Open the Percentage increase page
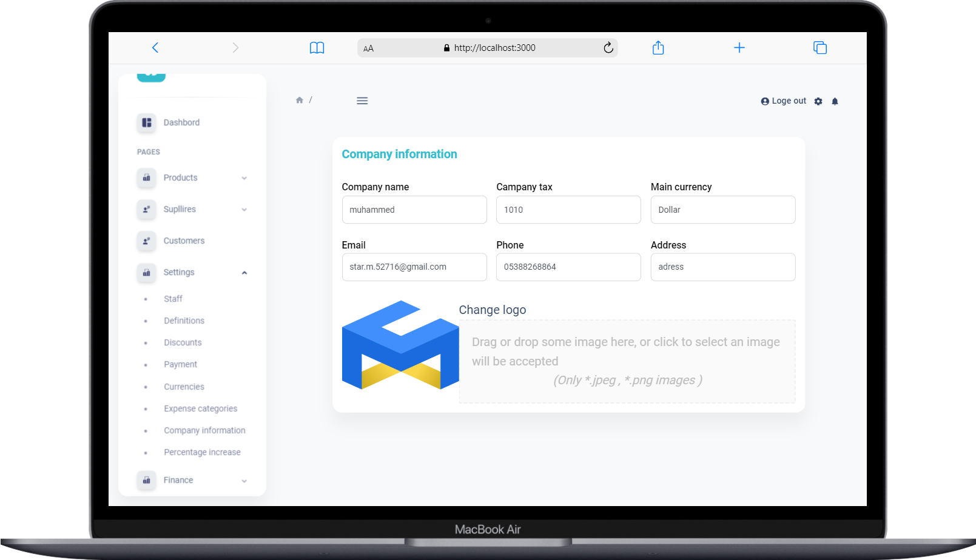Viewport: 976px width, 560px height. [202, 452]
